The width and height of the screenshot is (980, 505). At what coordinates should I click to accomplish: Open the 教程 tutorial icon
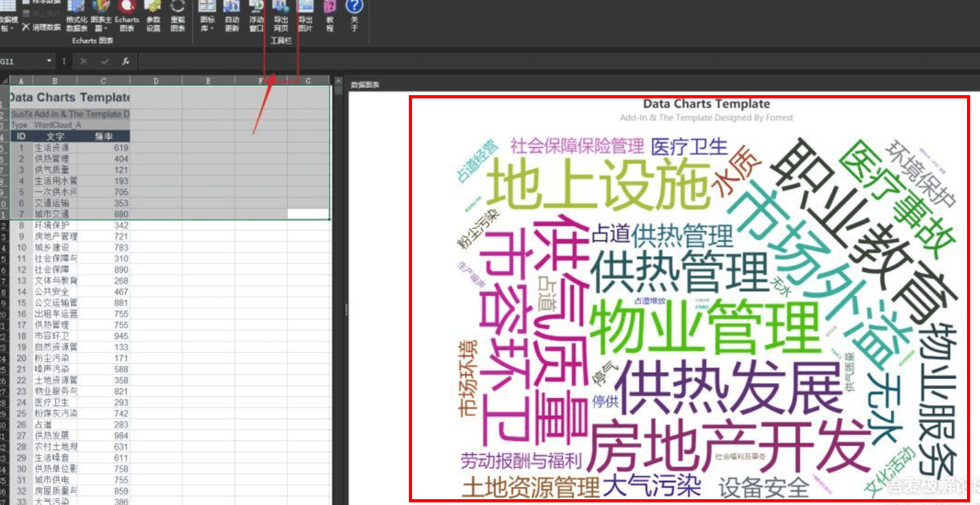[x=330, y=16]
